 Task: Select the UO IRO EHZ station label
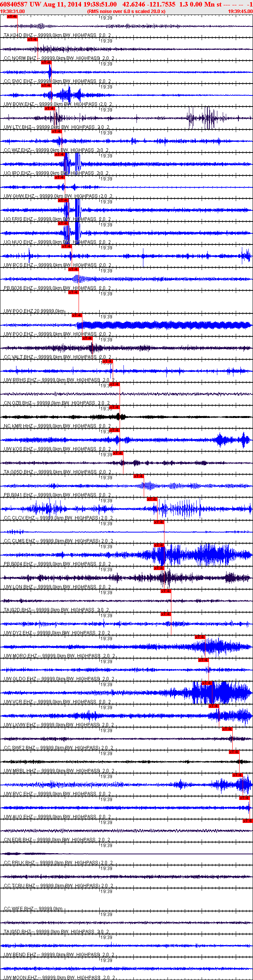[56, 173]
